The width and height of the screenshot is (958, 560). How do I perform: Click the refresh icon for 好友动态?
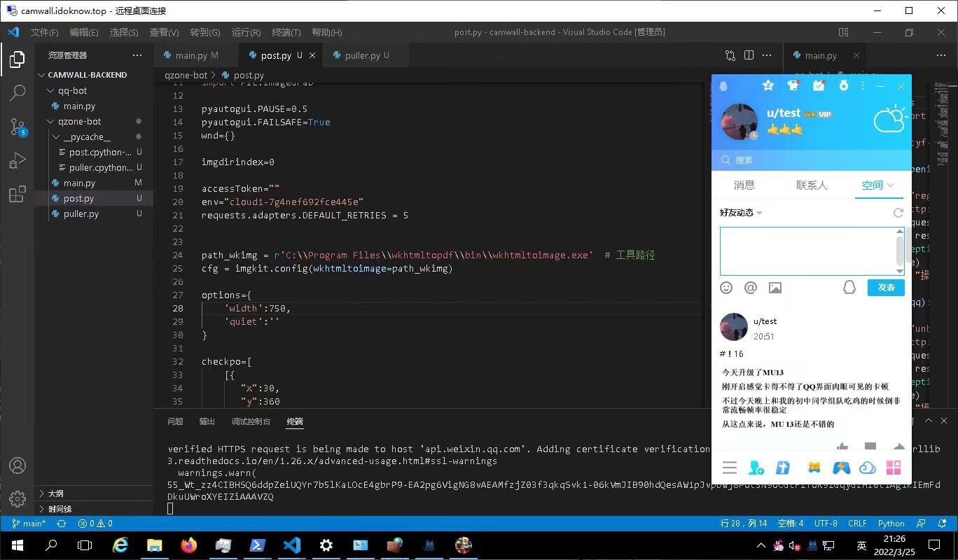tap(898, 213)
